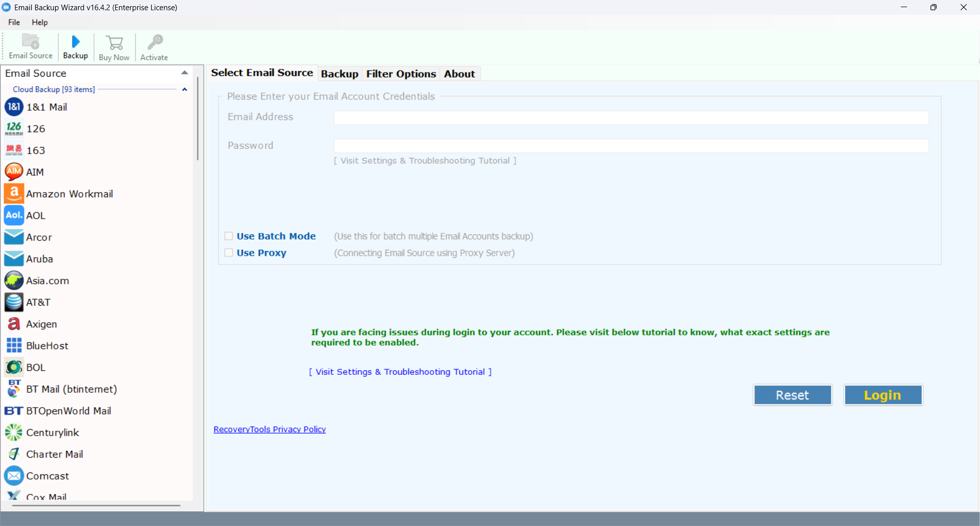Click the Asia.com label
The image size is (980, 526).
click(47, 281)
